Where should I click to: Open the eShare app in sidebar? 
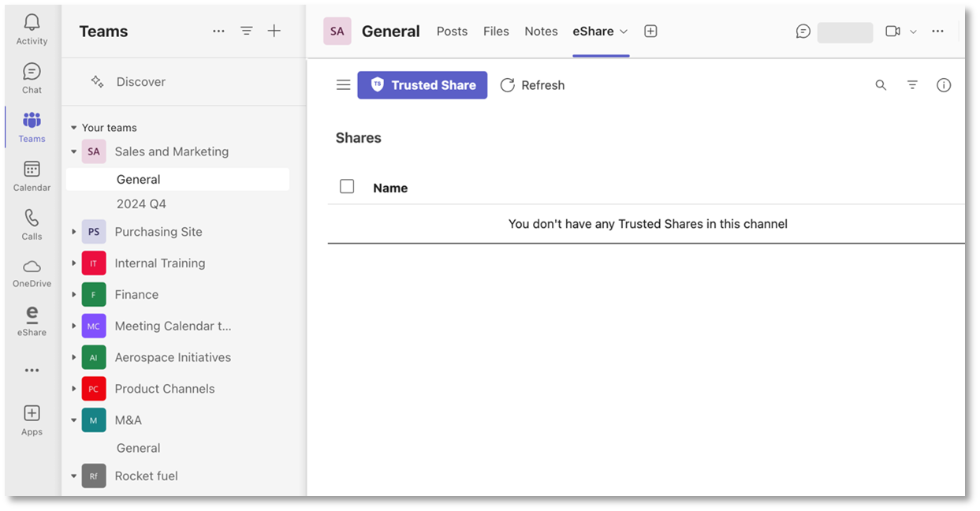pyautogui.click(x=32, y=322)
